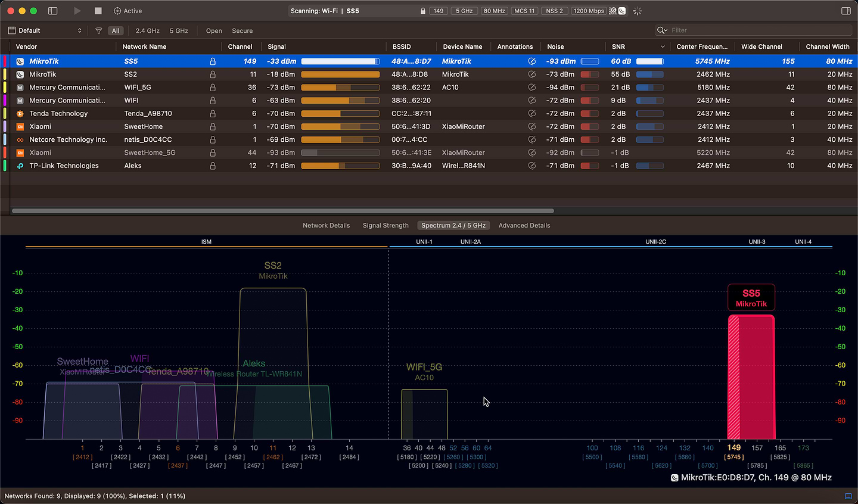Toggle the 5 GHz band filter

point(179,30)
